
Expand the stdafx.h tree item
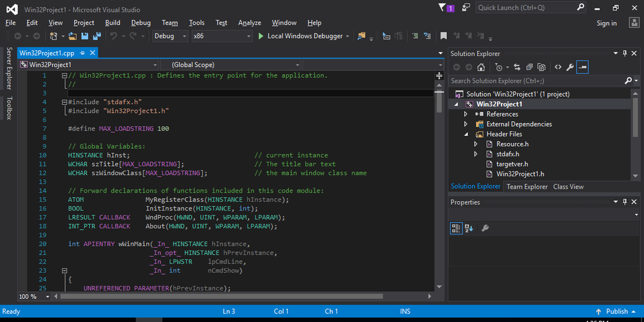tap(476, 154)
